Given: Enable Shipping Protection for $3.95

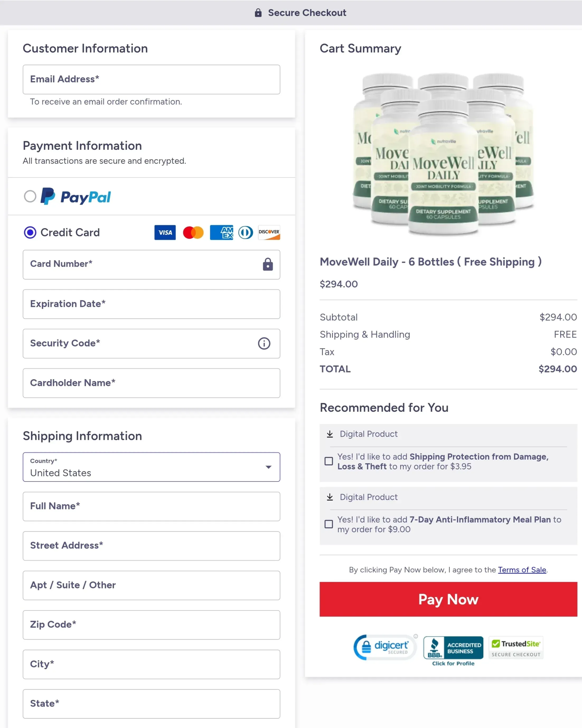Looking at the screenshot, I should 329,461.
